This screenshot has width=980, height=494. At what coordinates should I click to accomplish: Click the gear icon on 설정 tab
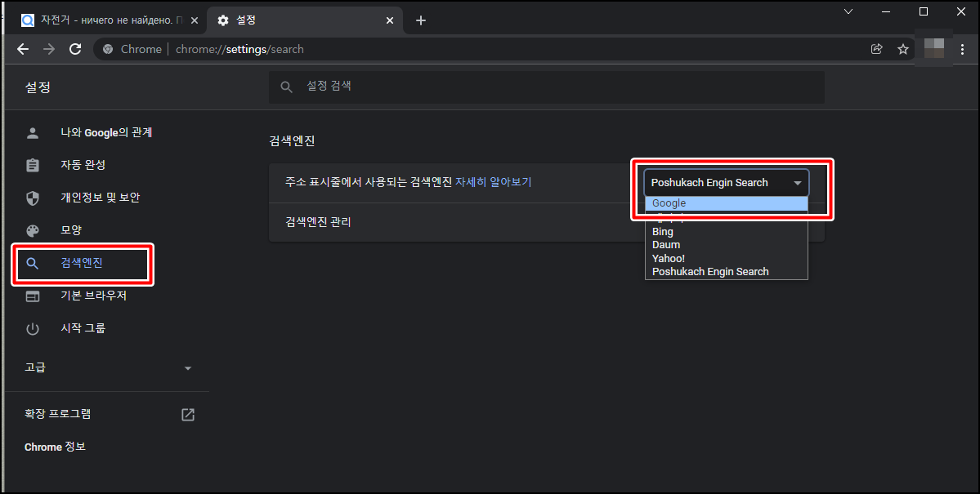point(223,20)
